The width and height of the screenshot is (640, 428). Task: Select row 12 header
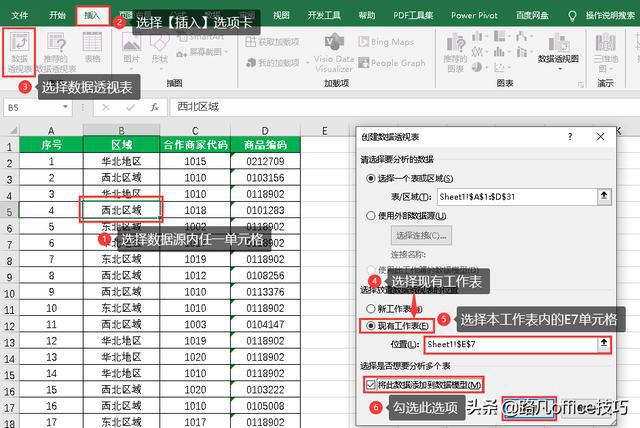9,326
